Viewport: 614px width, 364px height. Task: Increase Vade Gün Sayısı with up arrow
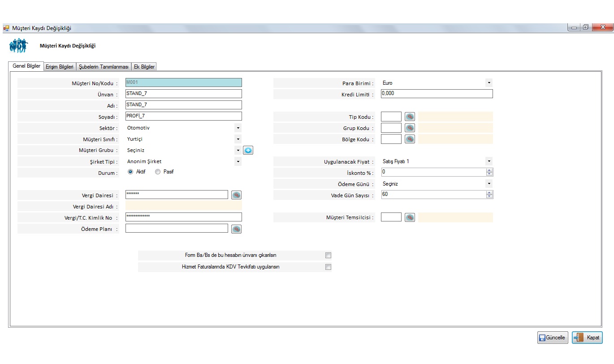coord(489,193)
